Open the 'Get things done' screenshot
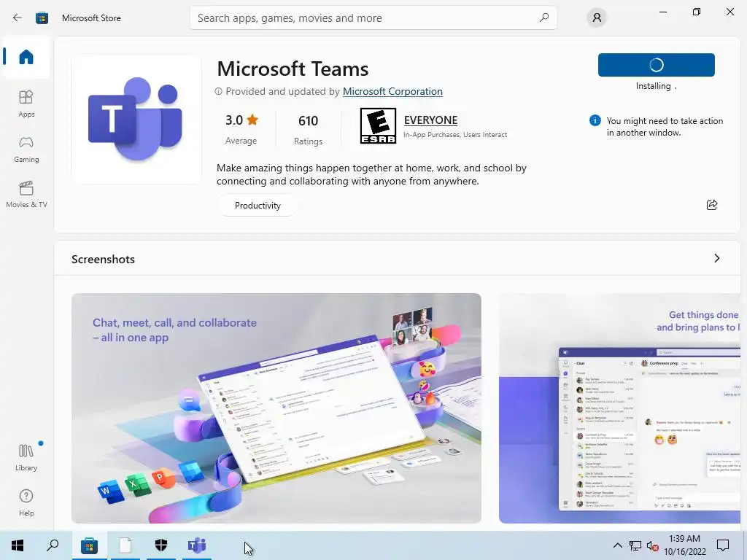 (620, 408)
